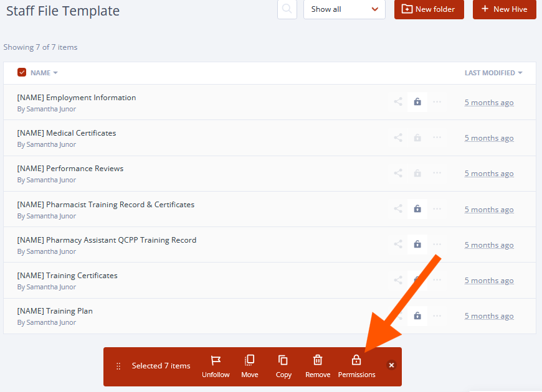Open more options for Training Certificates
542x392 pixels.
click(x=437, y=280)
